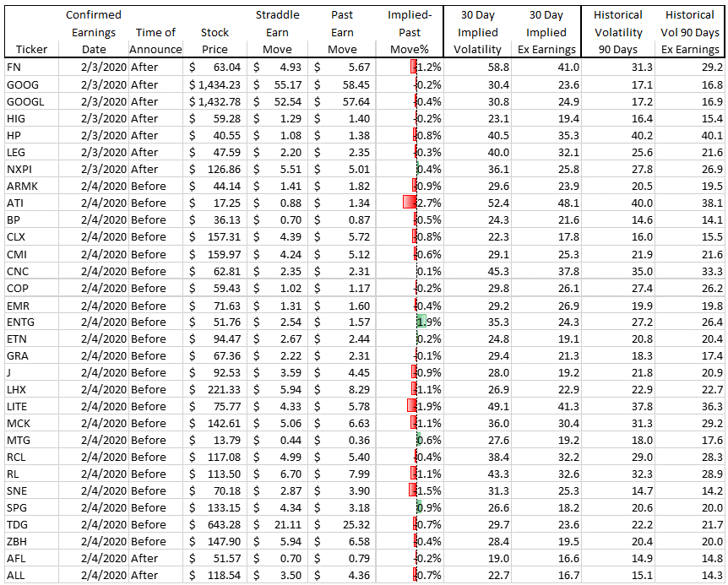Image resolution: width=728 pixels, height=585 pixels.
Task: Select the J ticker cell
Action: [31, 372]
